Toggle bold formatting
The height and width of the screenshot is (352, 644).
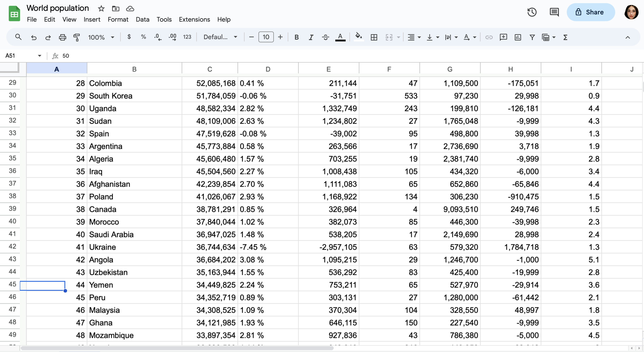click(297, 37)
